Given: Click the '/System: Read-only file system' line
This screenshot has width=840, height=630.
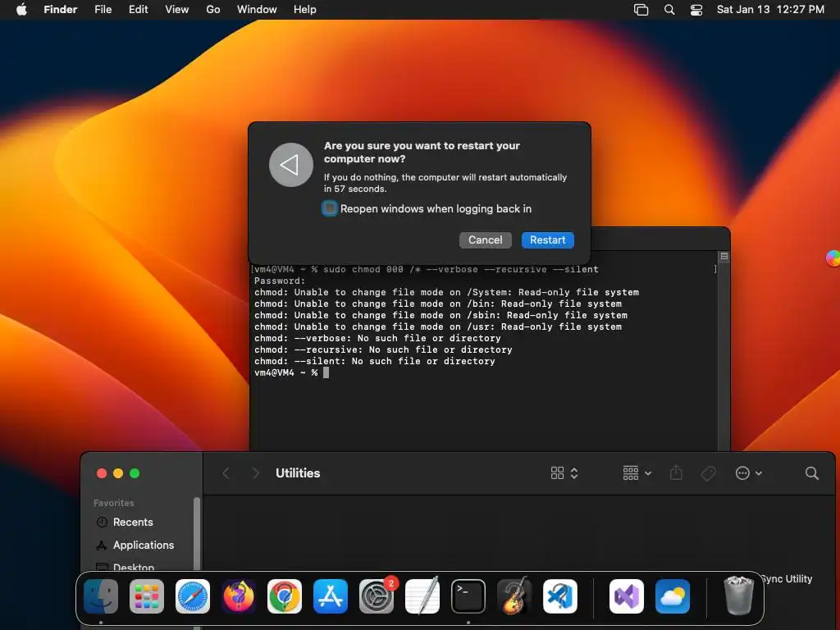Looking at the screenshot, I should click(446, 292).
